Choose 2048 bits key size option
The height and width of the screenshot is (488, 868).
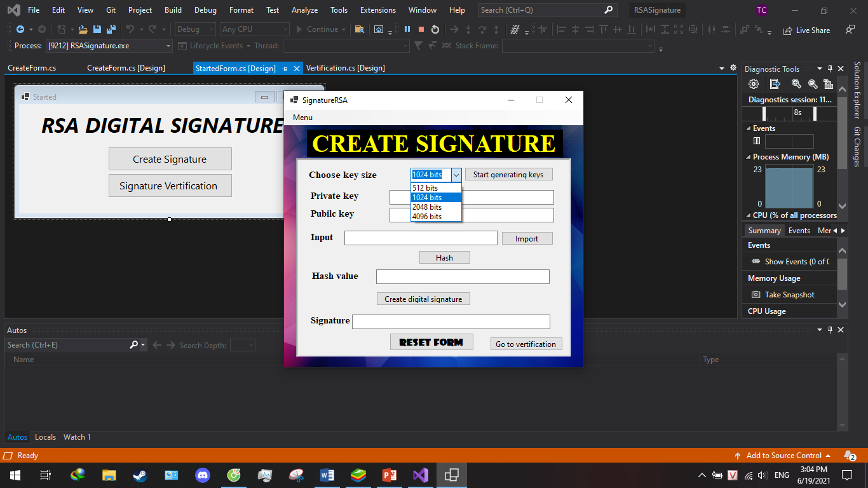pyautogui.click(x=436, y=207)
